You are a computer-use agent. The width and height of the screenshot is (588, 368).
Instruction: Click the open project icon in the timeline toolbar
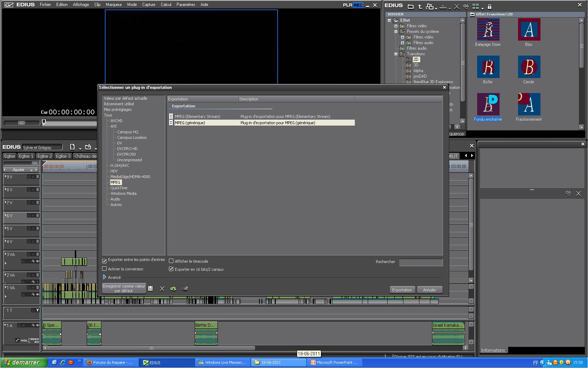pos(88,147)
